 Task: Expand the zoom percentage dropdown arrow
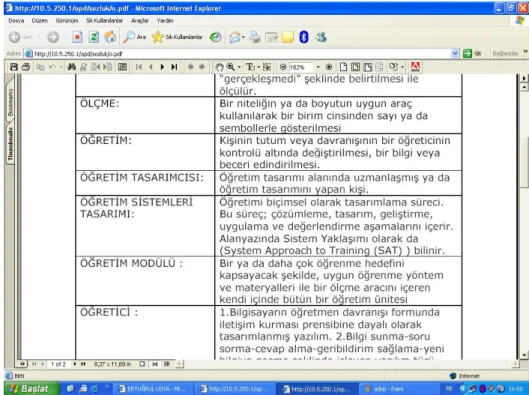(x=318, y=67)
